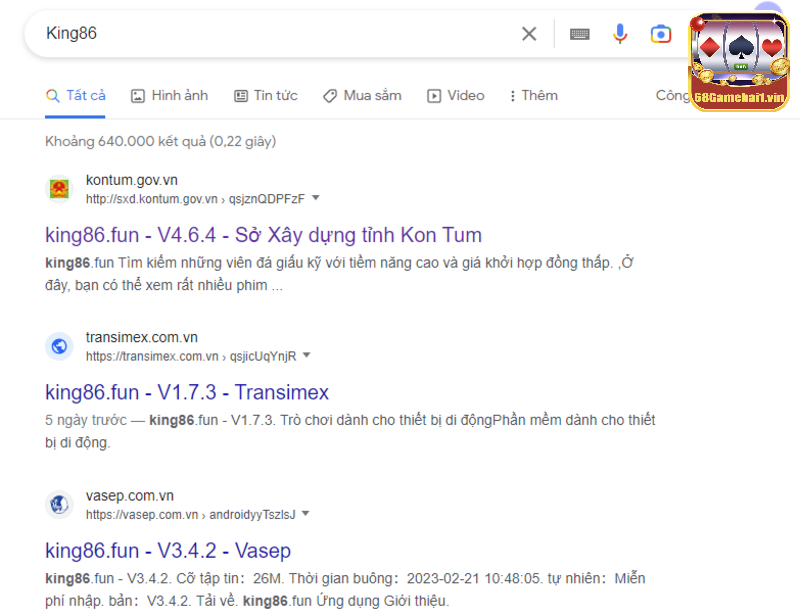Expand options arrow next to vasep.com.vn URL

[306, 513]
